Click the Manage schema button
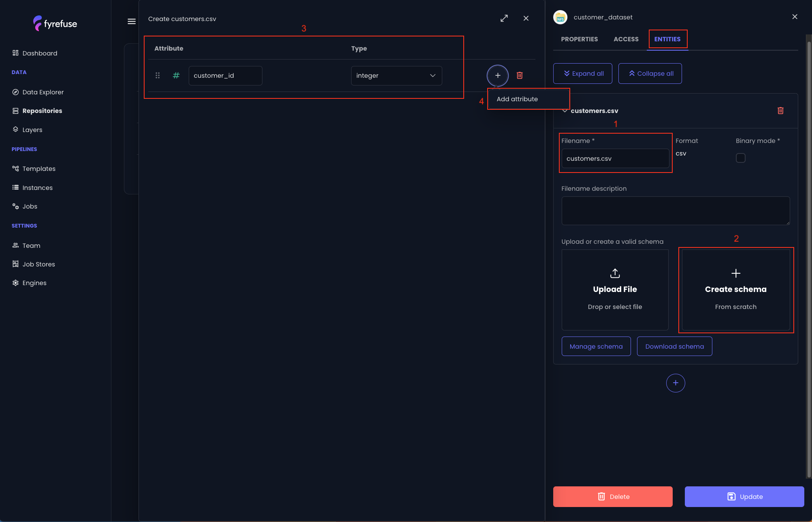Viewport: 812px width, 522px height. (x=596, y=346)
